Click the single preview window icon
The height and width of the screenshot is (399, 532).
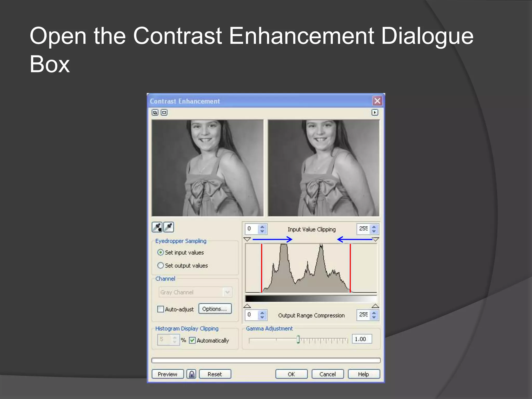[x=164, y=112]
